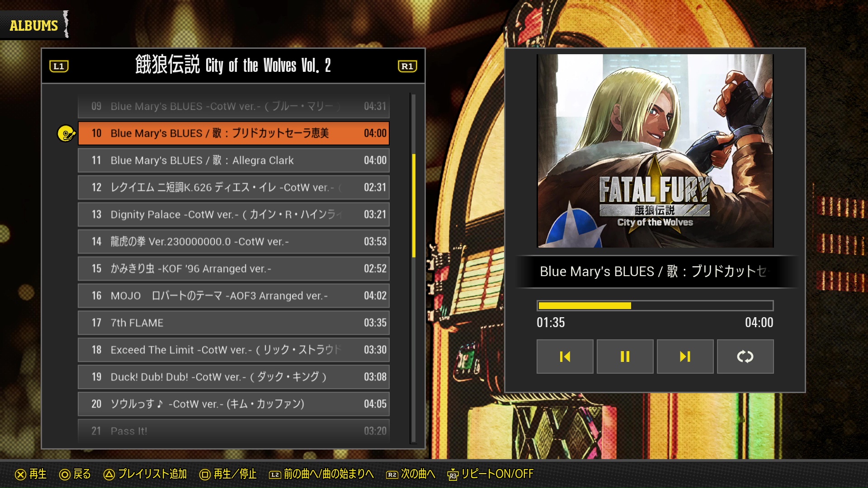The height and width of the screenshot is (488, 868).
Task: Click the album title City of the Wolves Vol. 2
Action: 233,66
